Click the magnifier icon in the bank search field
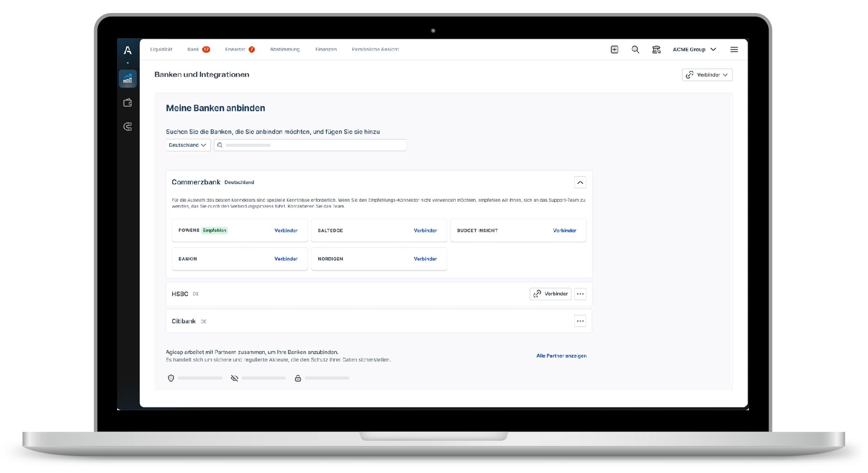The height and width of the screenshot is (473, 868). tap(220, 145)
